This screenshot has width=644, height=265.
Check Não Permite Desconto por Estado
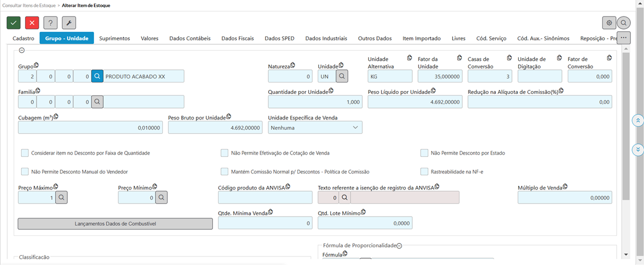pyautogui.click(x=424, y=153)
